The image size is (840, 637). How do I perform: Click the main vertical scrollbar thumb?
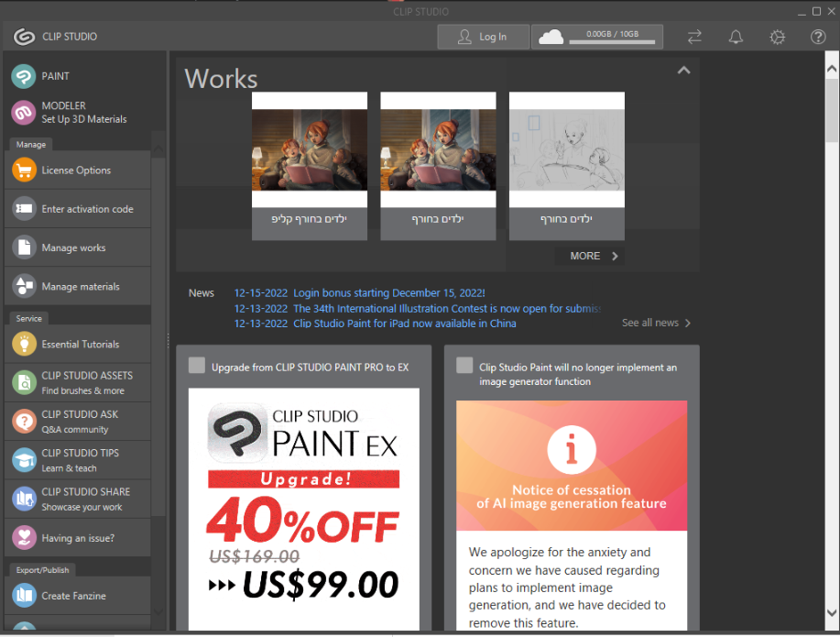(832, 111)
